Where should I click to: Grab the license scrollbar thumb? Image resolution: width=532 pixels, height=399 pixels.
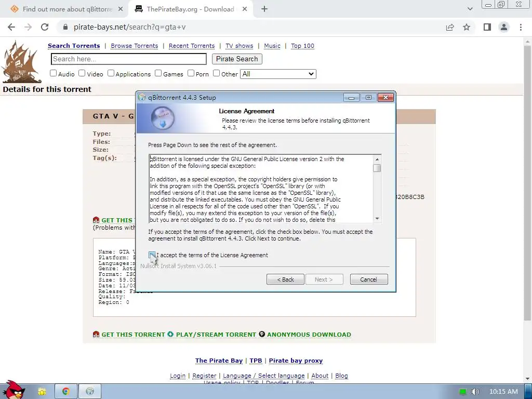[377, 168]
